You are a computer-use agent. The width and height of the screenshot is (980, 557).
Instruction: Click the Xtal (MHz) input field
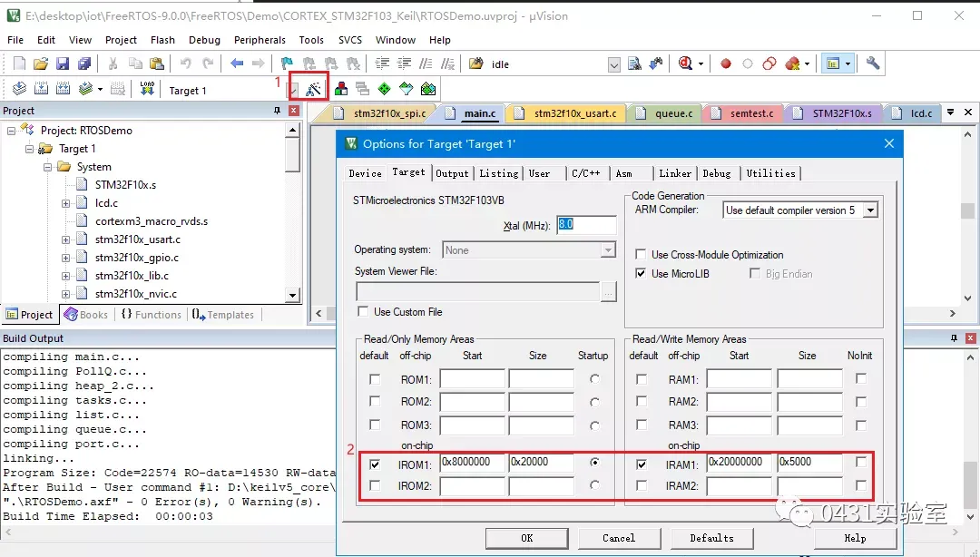(x=586, y=224)
